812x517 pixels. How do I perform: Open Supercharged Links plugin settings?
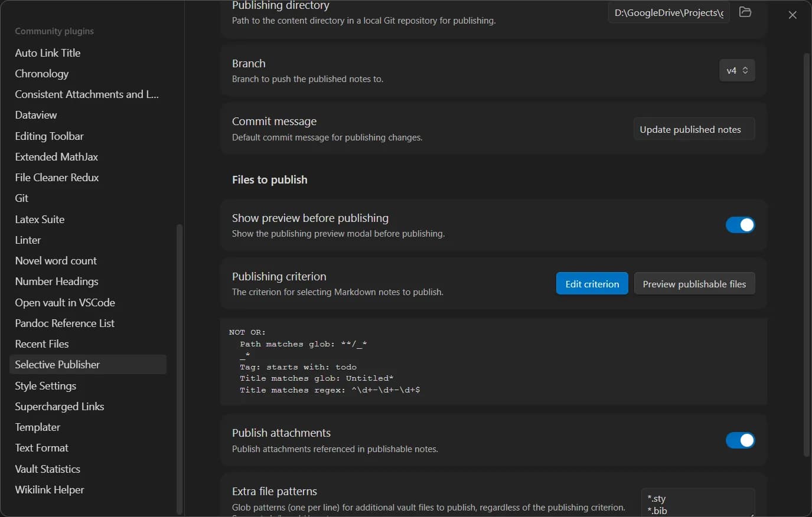point(88,407)
